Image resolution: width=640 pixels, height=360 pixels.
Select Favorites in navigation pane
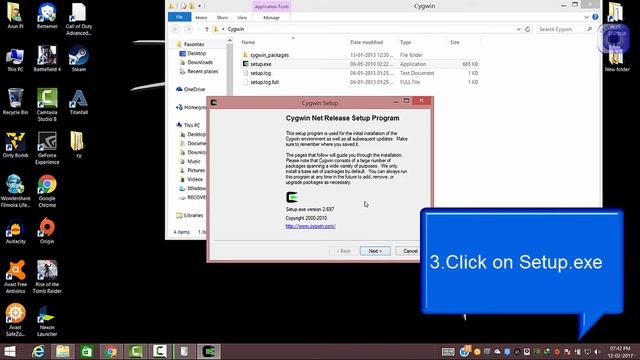(194, 44)
